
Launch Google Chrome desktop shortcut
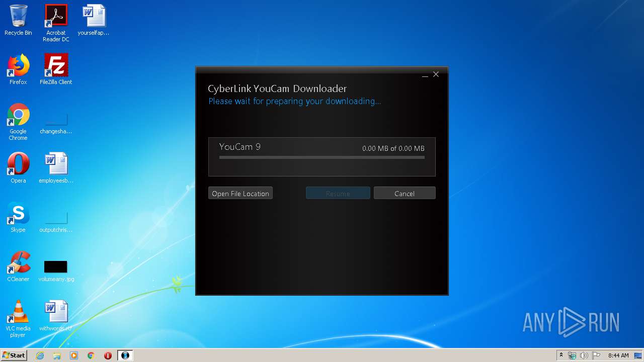[18, 122]
